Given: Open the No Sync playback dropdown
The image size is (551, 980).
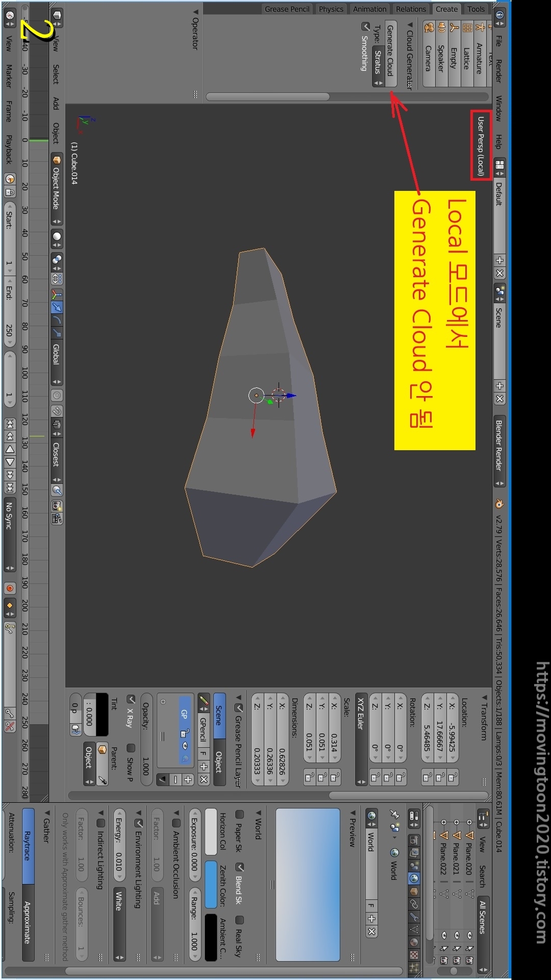Looking at the screenshot, I should click(9, 533).
